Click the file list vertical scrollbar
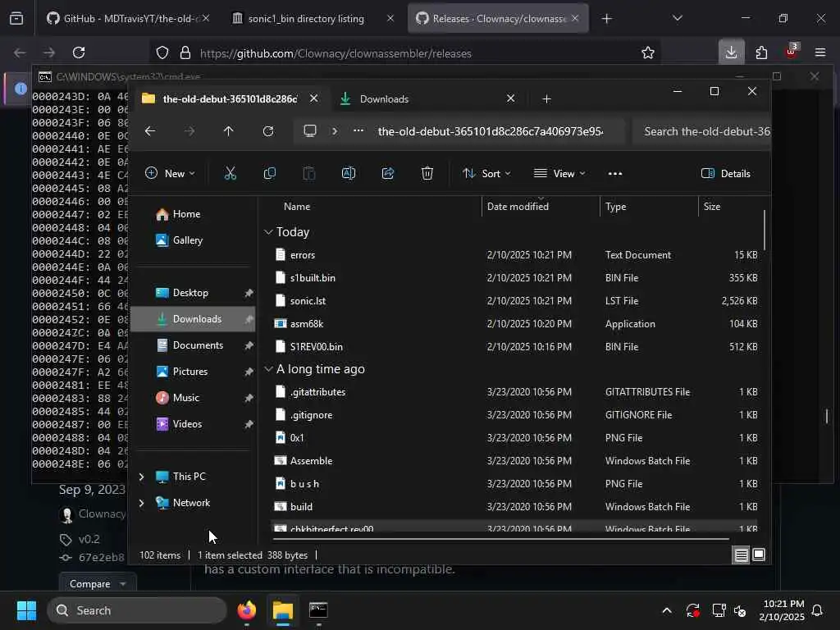Viewport: 840px width, 630px height. (x=764, y=231)
